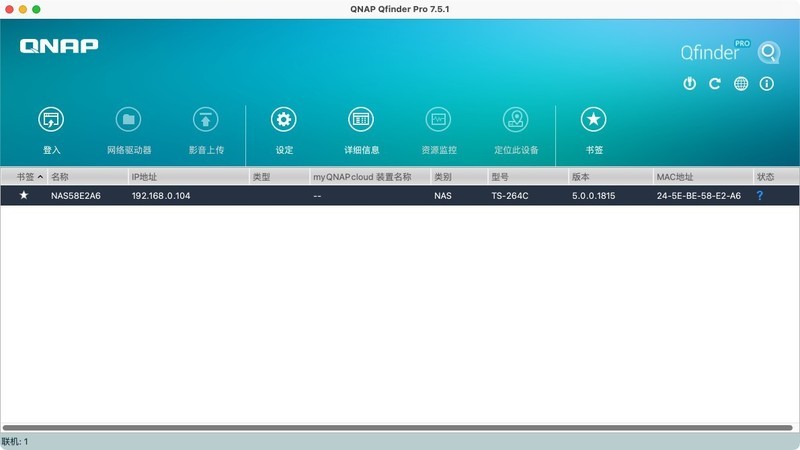
Task: Click the blue question mark status icon
Action: click(760, 195)
